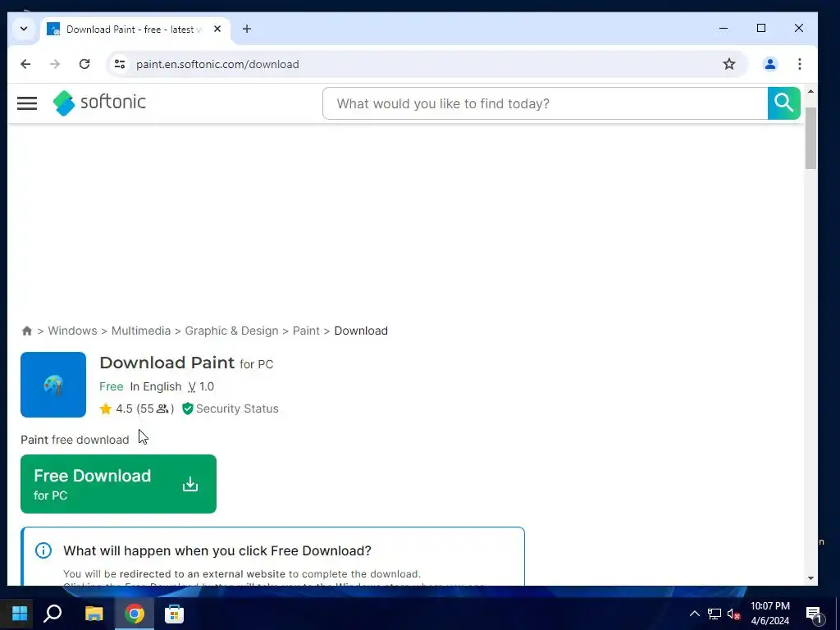Image resolution: width=840 pixels, height=630 pixels.
Task: Click the green 'Free' label
Action: point(112,386)
